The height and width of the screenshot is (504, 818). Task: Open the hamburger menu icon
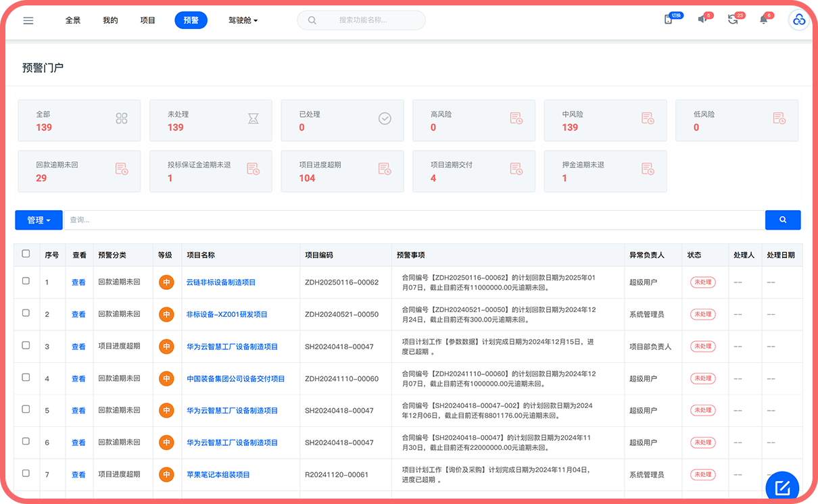(28, 20)
